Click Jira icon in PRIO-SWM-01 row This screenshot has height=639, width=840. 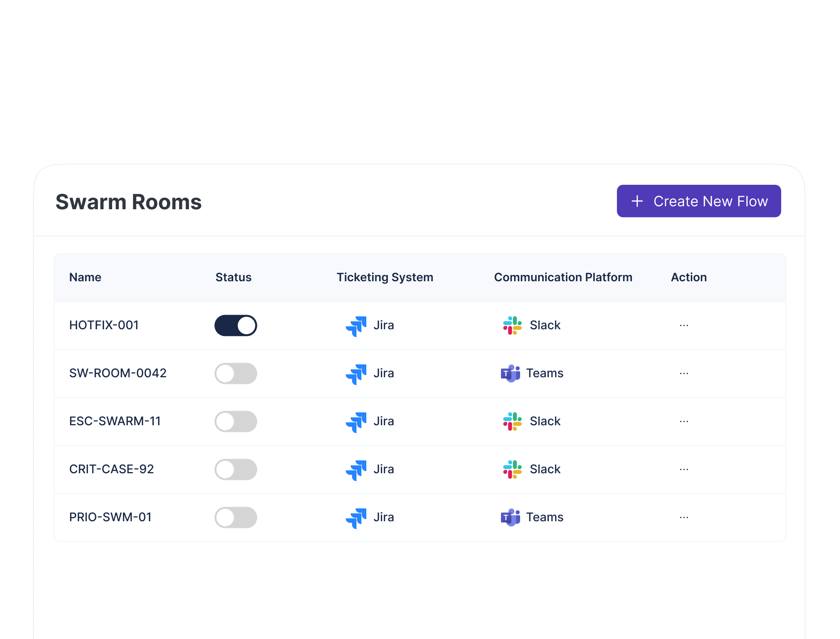[x=356, y=517]
